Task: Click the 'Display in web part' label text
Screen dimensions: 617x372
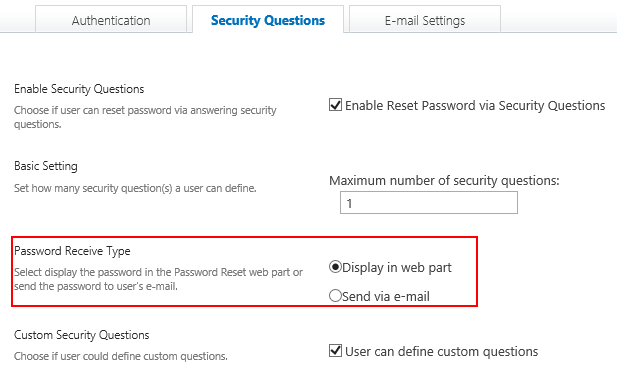Action: click(397, 268)
